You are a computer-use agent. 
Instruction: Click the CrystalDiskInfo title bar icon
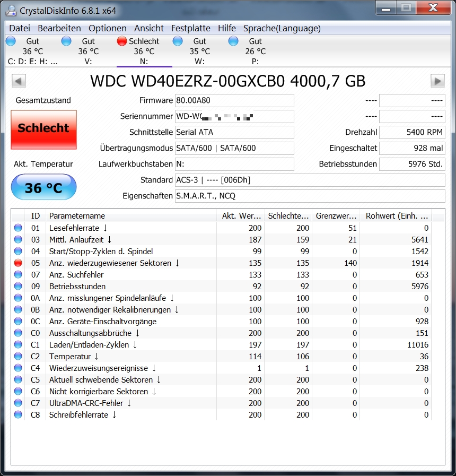(11, 10)
